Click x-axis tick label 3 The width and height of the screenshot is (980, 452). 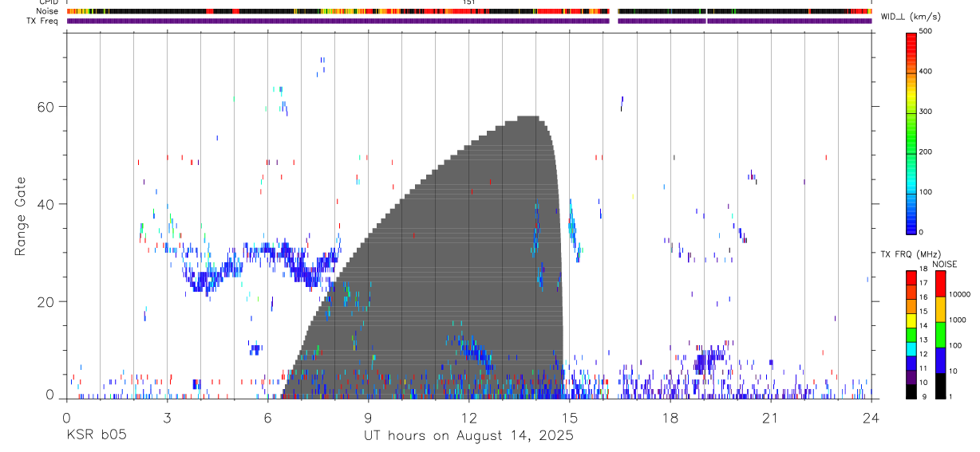(x=167, y=417)
